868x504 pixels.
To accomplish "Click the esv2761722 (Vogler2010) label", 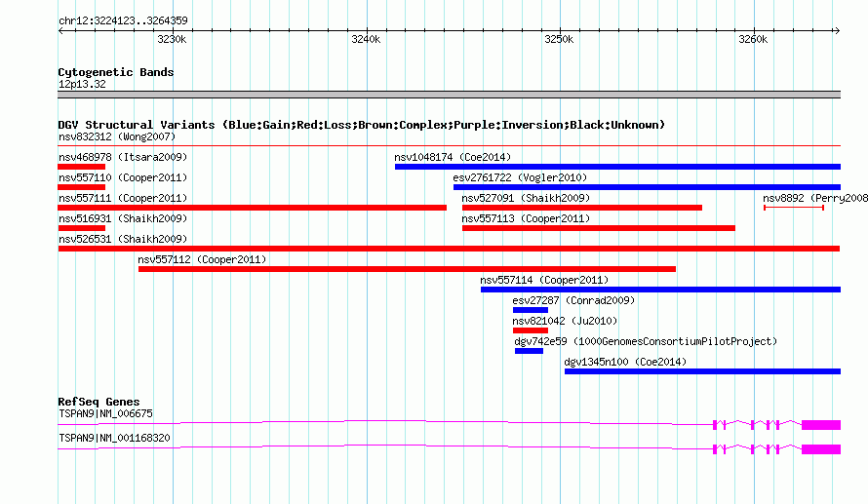I will click(520, 177).
